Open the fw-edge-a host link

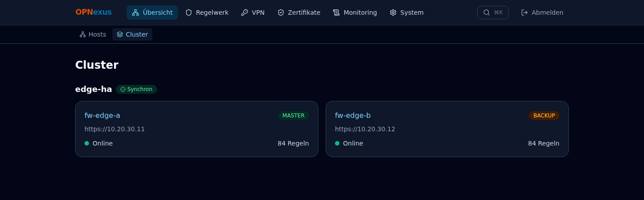(102, 115)
